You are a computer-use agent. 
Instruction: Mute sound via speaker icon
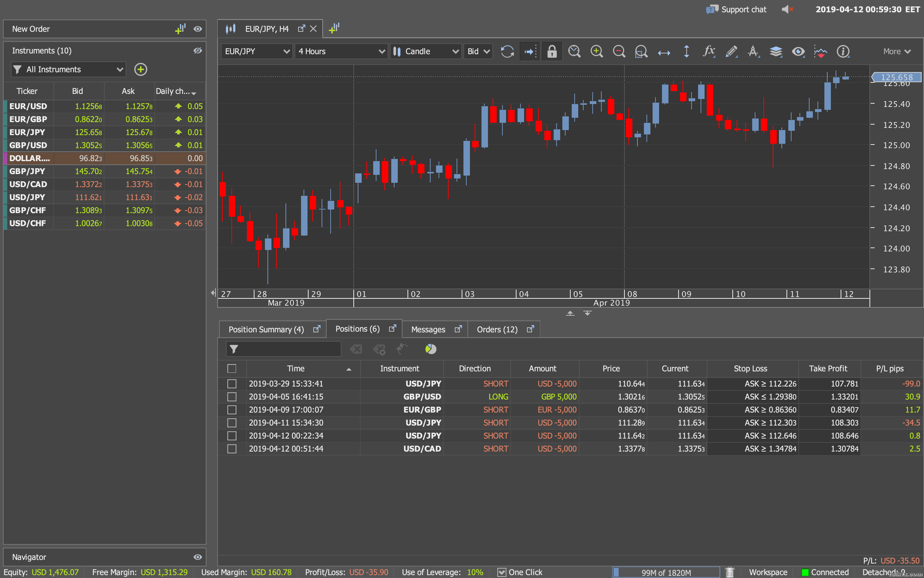click(787, 9)
